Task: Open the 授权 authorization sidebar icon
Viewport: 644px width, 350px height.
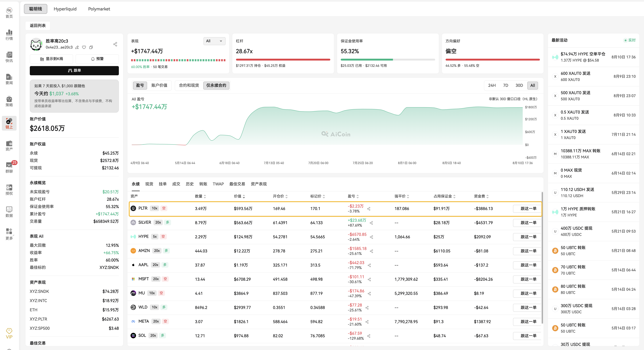Action: coord(9,190)
